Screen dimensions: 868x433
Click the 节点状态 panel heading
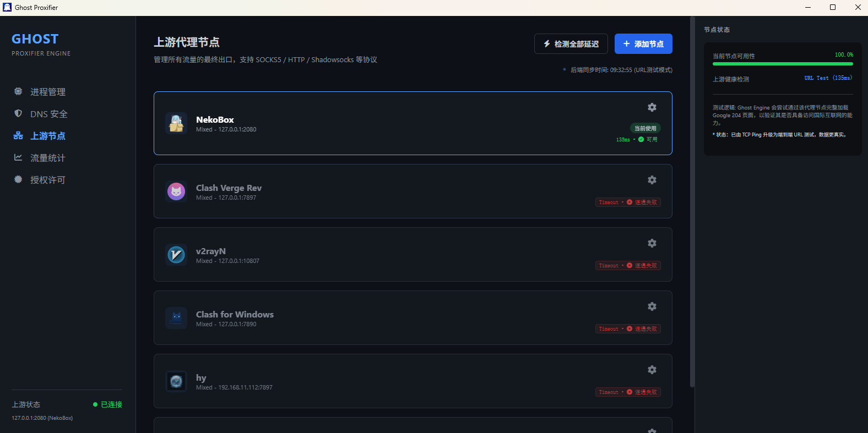(x=717, y=30)
